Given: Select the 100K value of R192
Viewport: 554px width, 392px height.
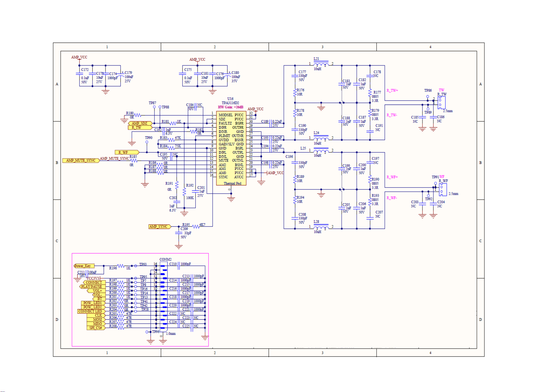Looking at the screenshot, I should point(190,198).
